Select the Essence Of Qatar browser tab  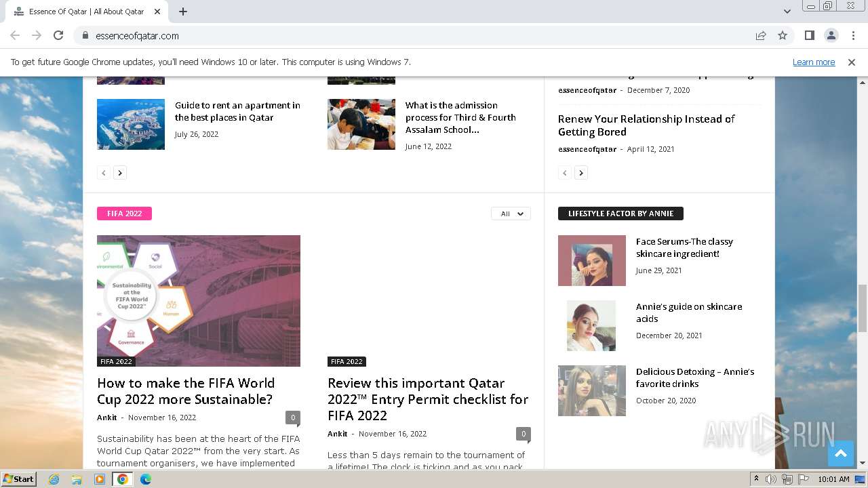[87, 12]
